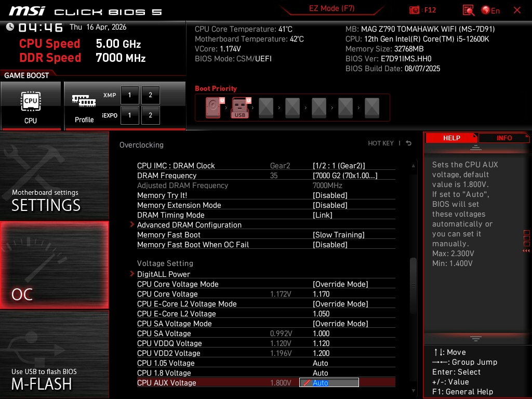Click the Overclocking page title

coord(141,145)
